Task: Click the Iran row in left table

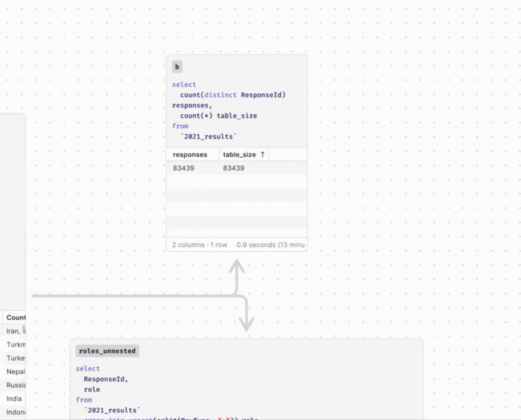Action: pyautogui.click(x=13, y=331)
